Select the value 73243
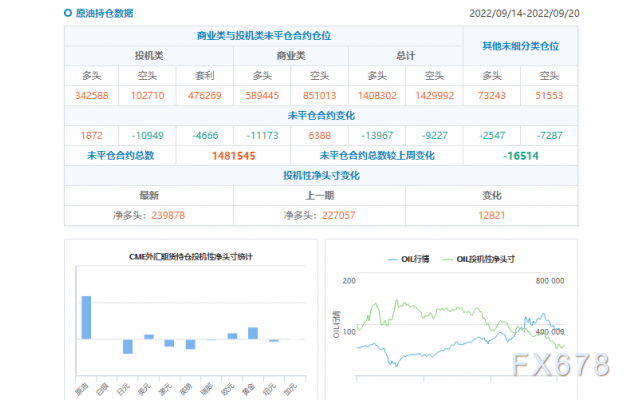Screen dimensions: 640x400 click(491, 96)
